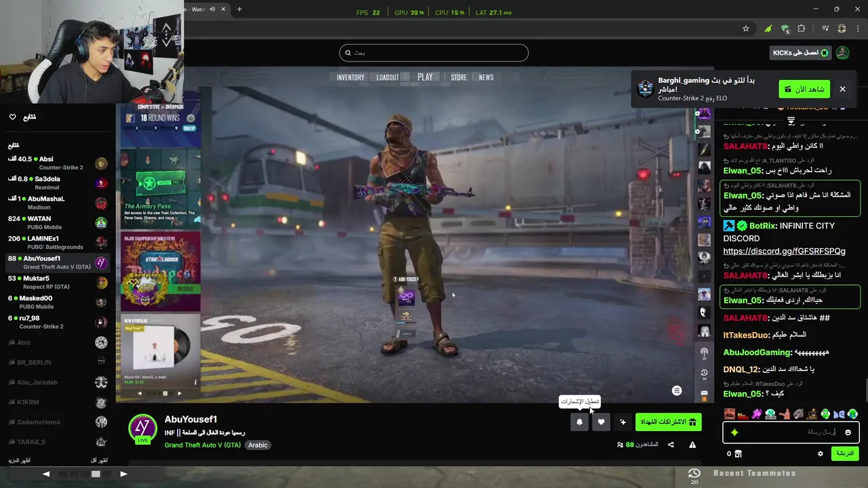Viewport: 868px width, 488px height.
Task: Click the Show more link under the sidebar list
Action: (x=18, y=460)
